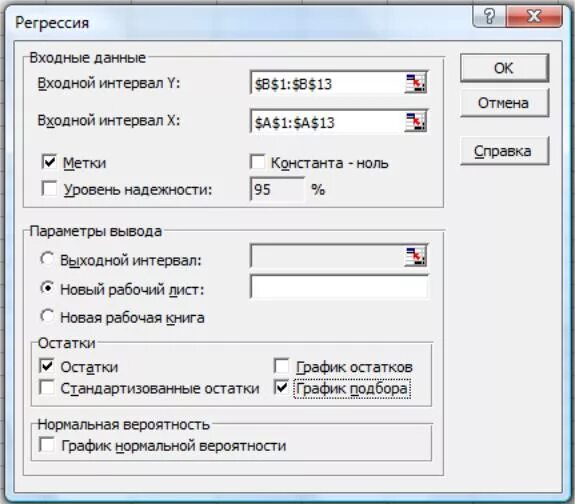
Task: Click the Регрессия title text
Action: point(52,23)
